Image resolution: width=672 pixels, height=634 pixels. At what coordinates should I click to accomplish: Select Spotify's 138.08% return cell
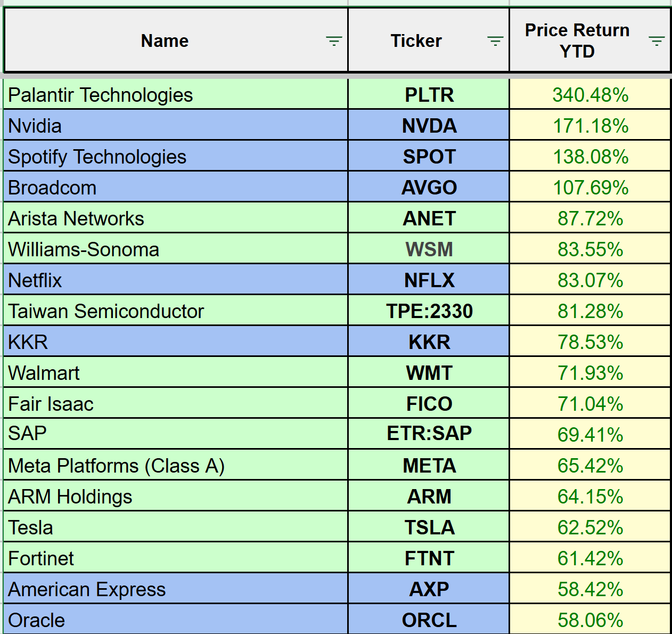[590, 157]
